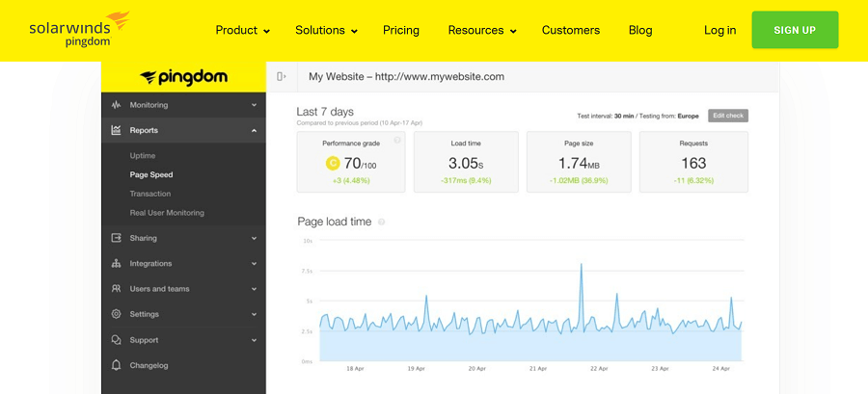Expand the Settings section chevron
868x394 pixels.
point(254,314)
